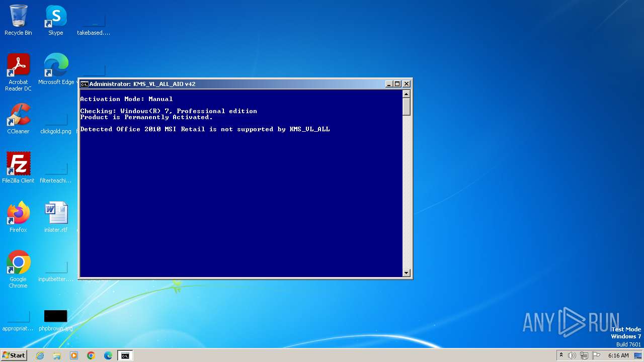Open the Recycle Bin desktop icon
644x362 pixels.
point(18,20)
